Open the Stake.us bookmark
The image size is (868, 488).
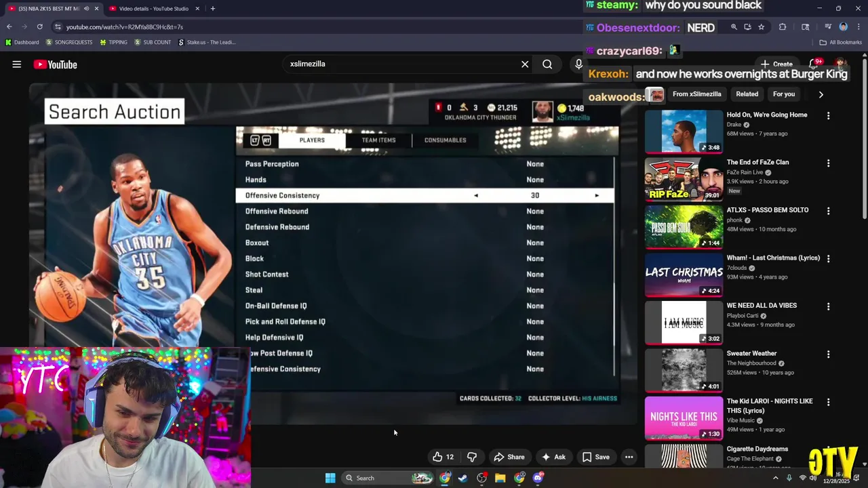click(207, 42)
